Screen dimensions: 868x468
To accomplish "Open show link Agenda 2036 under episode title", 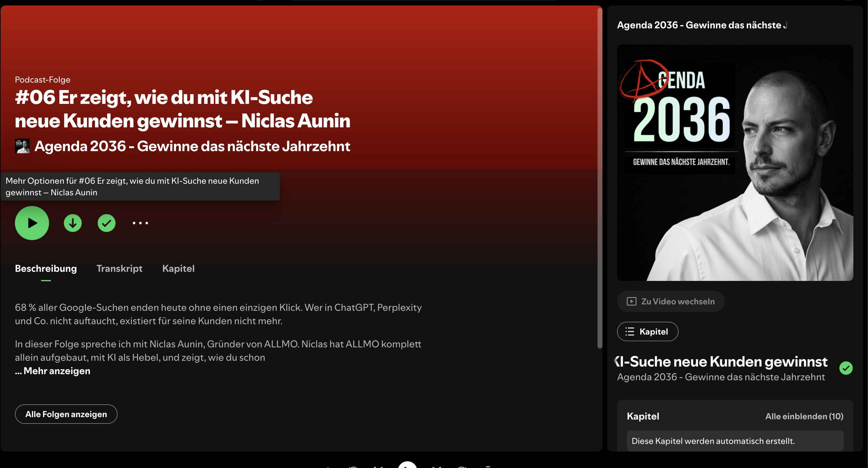I will pos(192,146).
